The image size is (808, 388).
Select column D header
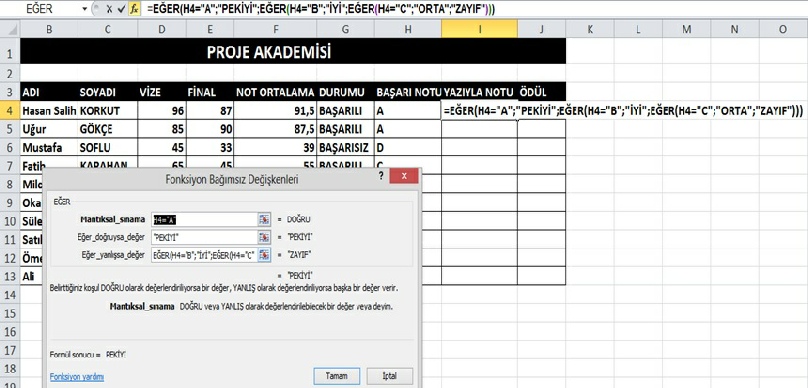click(162, 30)
